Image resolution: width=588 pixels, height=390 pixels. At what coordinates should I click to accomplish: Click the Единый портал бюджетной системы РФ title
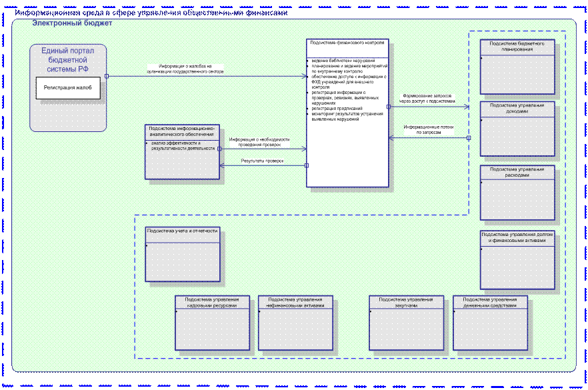[x=68, y=60]
